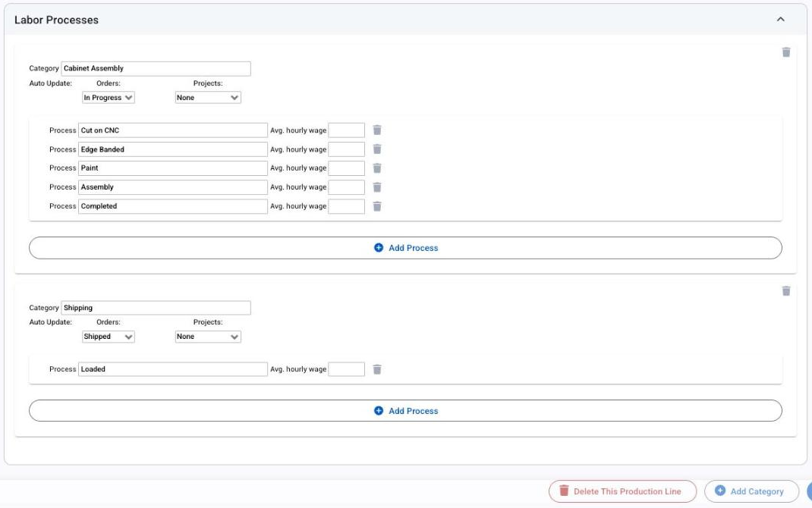The width and height of the screenshot is (812, 508).
Task: Remove the Assembly process
Action: pyautogui.click(x=377, y=187)
